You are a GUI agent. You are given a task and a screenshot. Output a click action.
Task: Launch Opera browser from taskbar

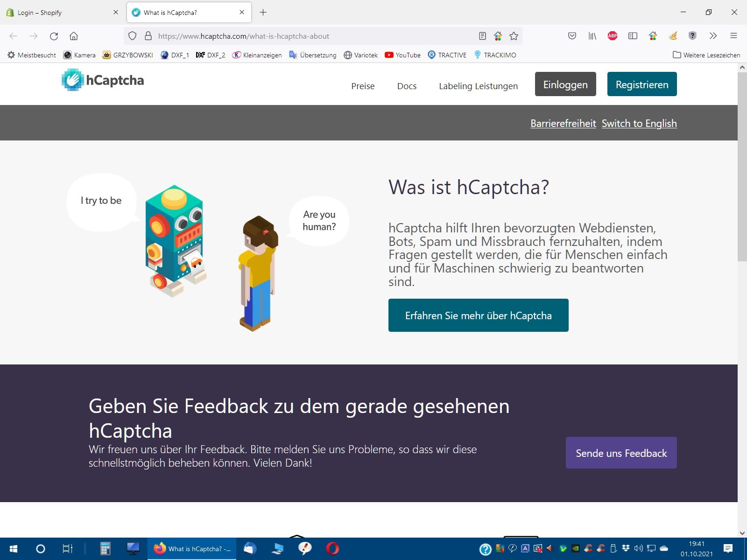tap(332, 549)
